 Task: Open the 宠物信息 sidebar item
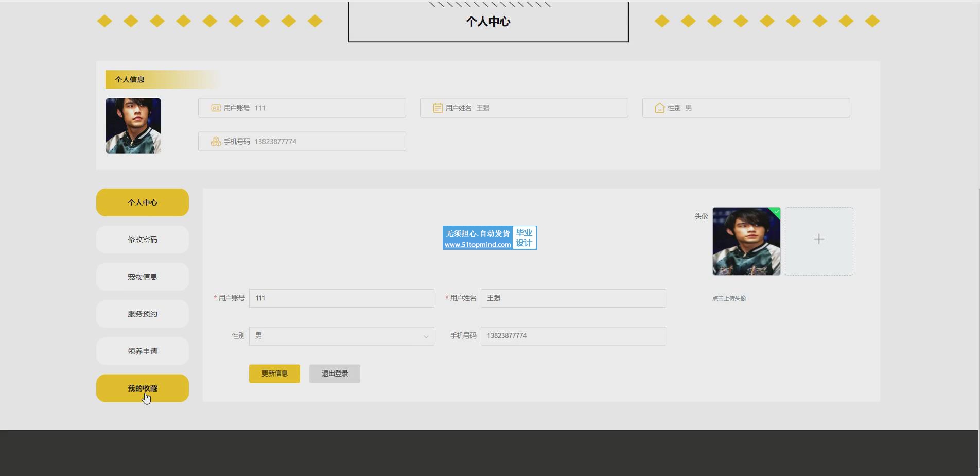click(143, 277)
